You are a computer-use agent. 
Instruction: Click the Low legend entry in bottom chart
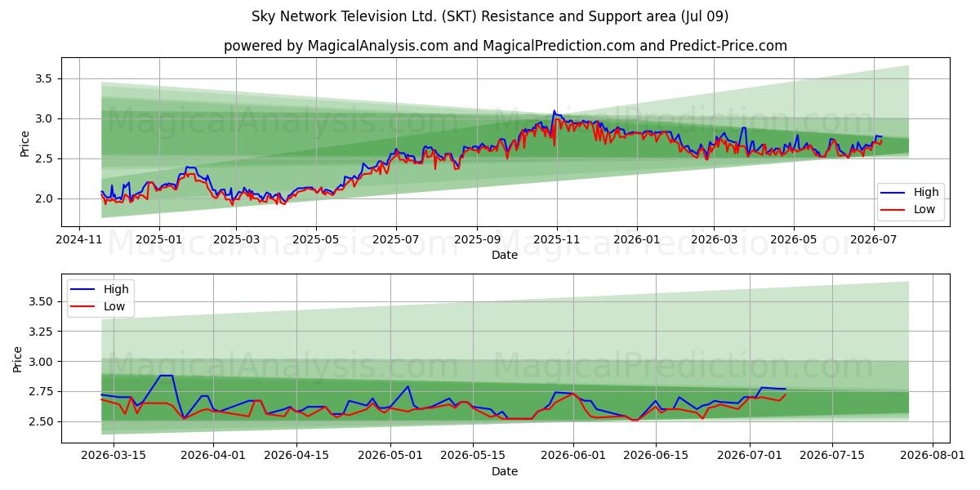100,306
